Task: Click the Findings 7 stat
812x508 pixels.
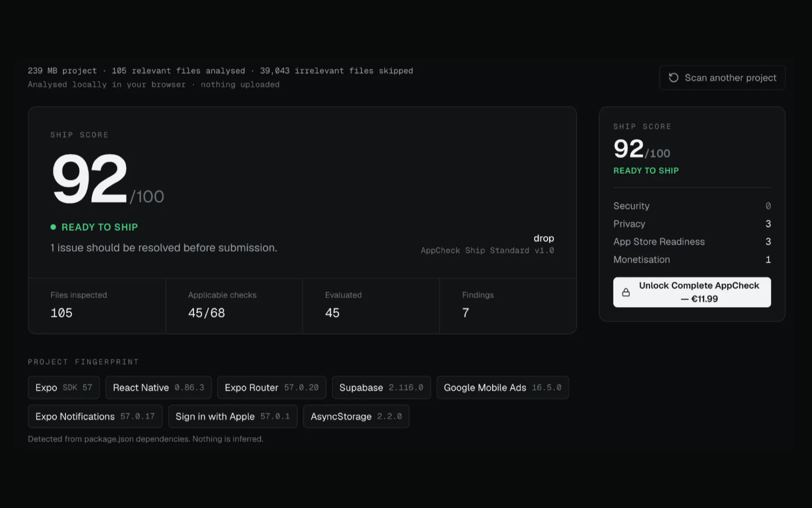Action: (508, 306)
